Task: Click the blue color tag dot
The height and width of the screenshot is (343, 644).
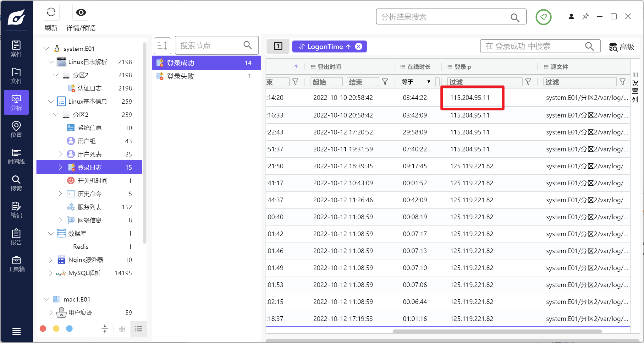Action: pos(69,329)
